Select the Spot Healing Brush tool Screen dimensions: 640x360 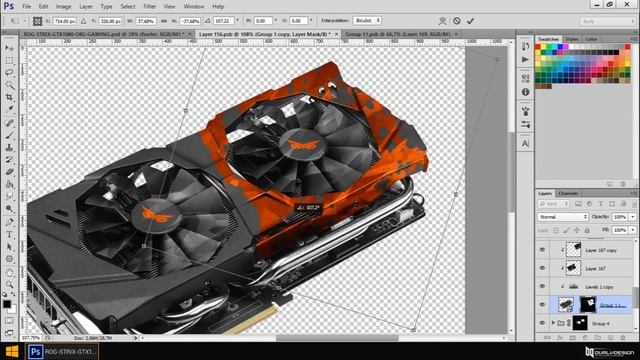pyautogui.click(x=9, y=123)
